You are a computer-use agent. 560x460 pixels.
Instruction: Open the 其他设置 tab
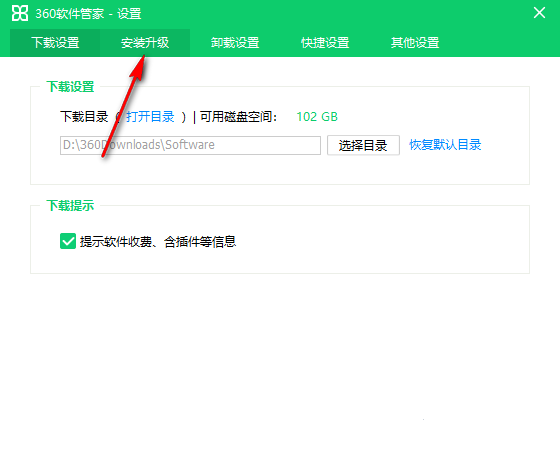[415, 43]
